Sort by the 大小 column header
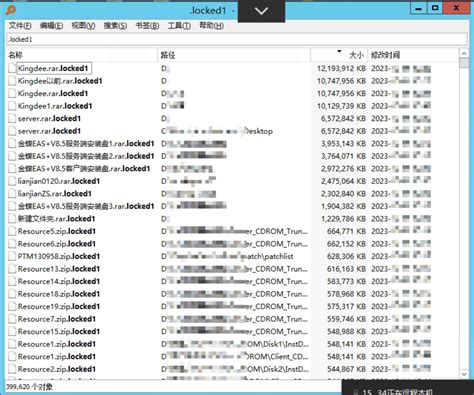This screenshot has width=474, height=395. 339,55
